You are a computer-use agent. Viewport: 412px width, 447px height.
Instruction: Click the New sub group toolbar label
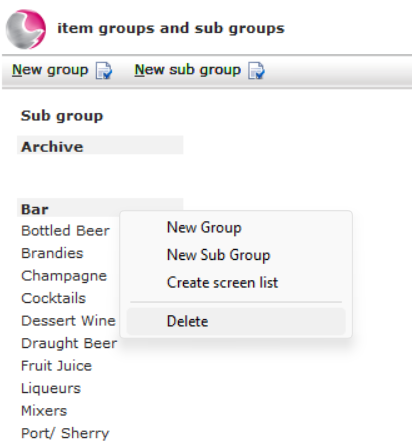click(x=188, y=70)
